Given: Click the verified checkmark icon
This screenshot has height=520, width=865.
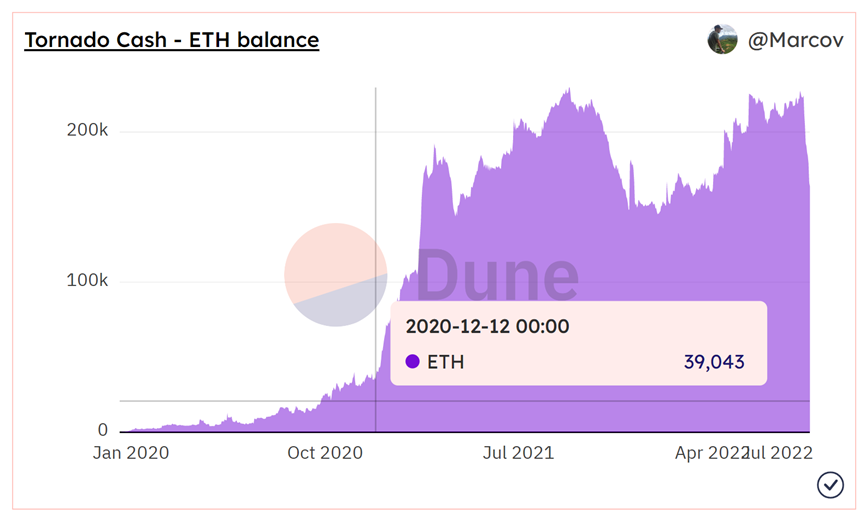Looking at the screenshot, I should (830, 485).
